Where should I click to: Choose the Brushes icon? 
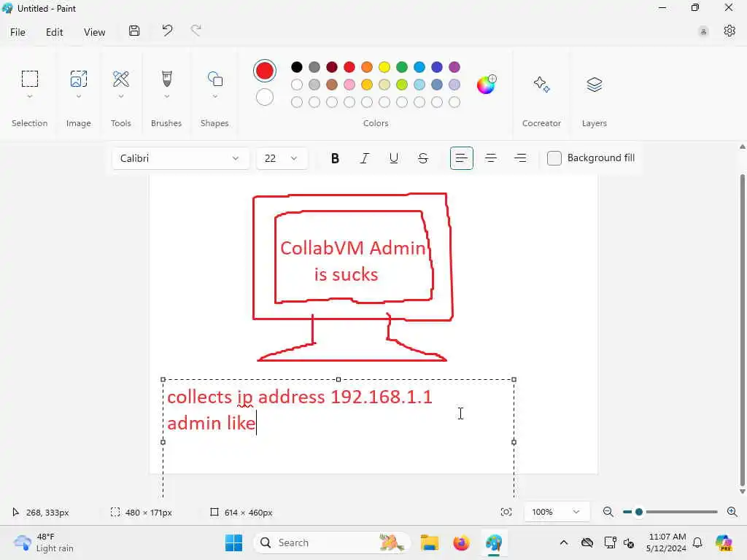point(167,79)
